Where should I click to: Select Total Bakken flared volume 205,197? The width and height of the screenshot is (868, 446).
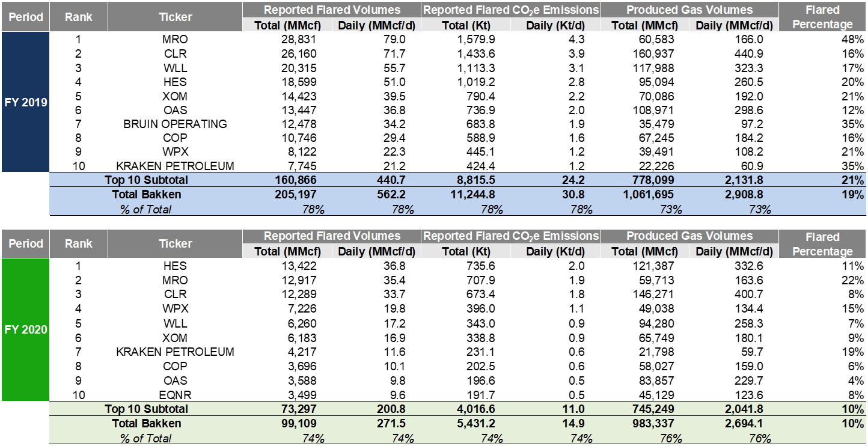pos(297,194)
